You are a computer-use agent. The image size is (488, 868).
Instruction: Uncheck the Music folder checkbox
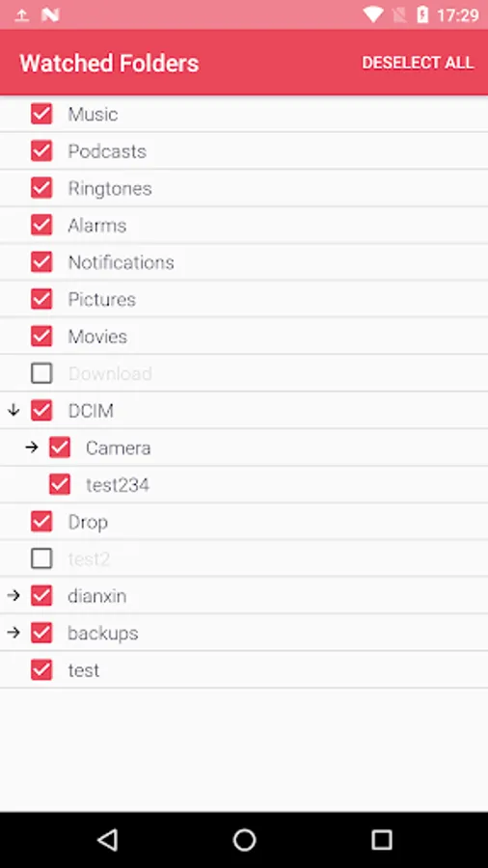[41, 114]
